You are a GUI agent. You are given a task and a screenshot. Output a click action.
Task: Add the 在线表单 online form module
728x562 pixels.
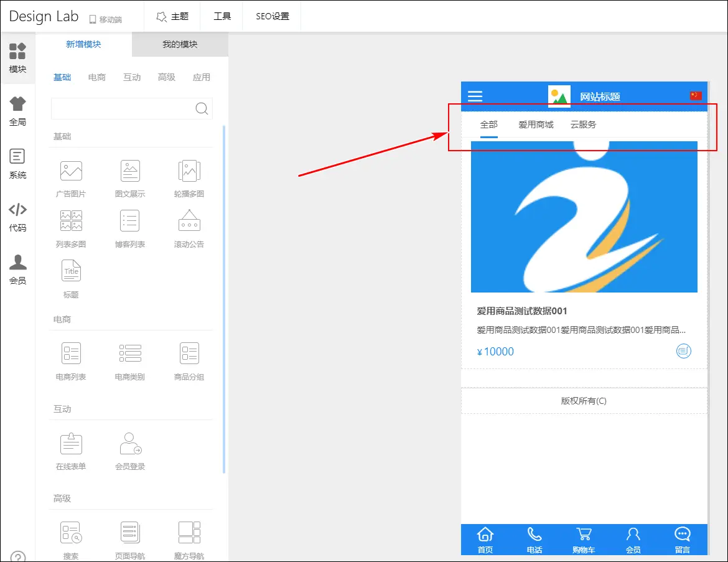(x=71, y=444)
